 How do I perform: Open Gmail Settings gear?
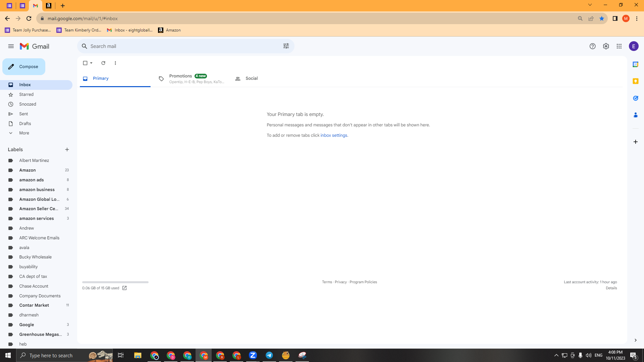click(606, 46)
